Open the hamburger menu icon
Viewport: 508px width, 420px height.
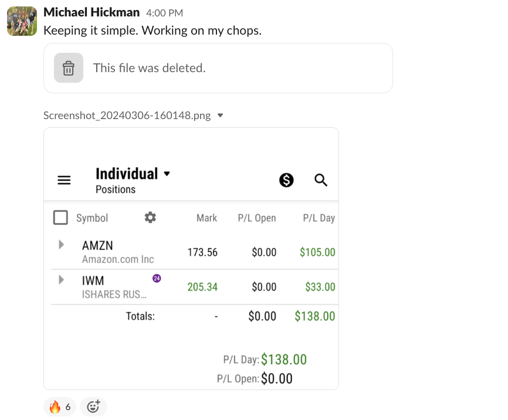(64, 180)
